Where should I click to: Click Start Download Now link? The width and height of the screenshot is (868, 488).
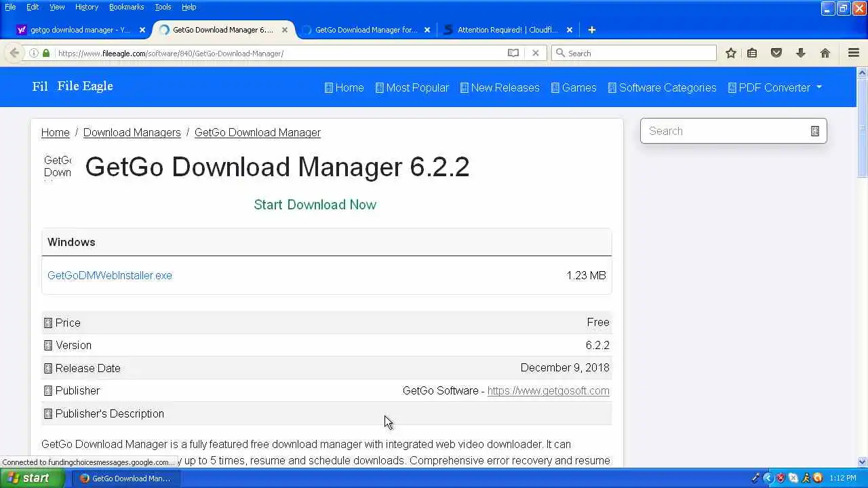point(315,205)
